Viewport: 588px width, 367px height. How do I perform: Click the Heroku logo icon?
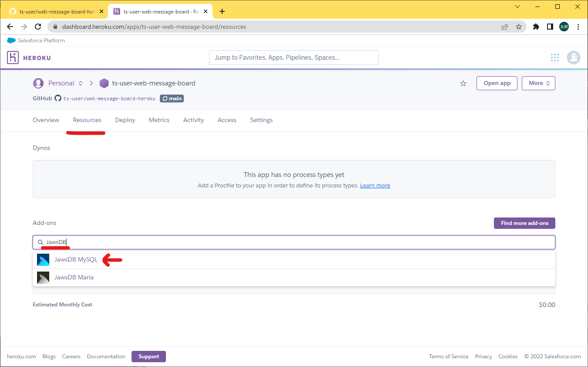coord(13,58)
